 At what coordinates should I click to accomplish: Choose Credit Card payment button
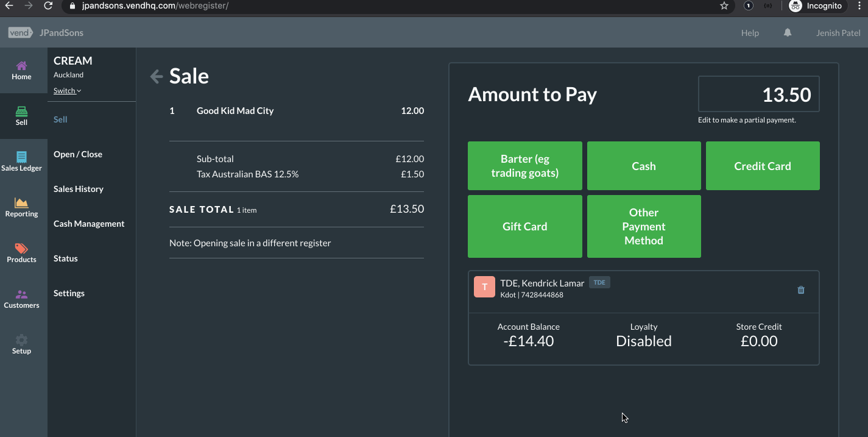(763, 166)
